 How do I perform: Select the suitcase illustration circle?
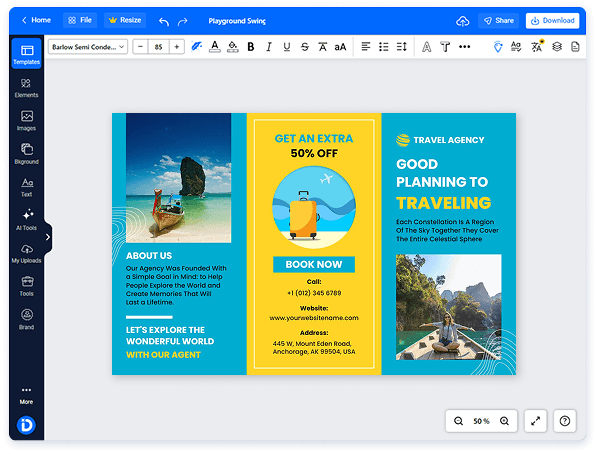[314, 208]
